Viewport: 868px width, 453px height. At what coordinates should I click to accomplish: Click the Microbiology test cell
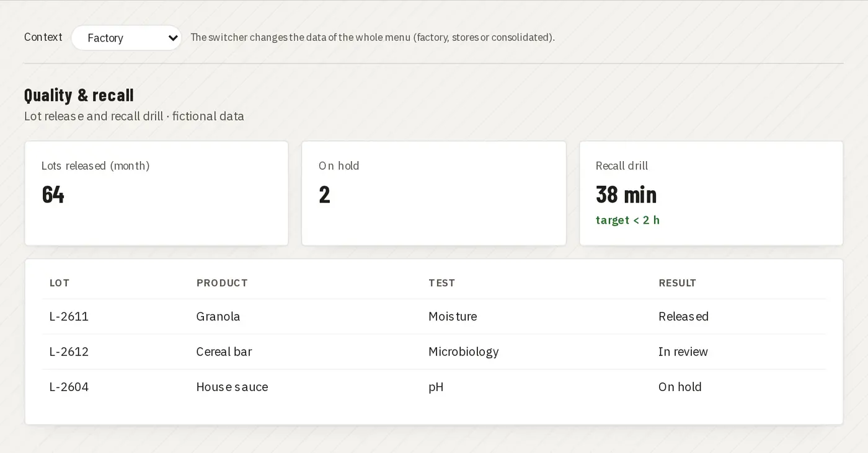pos(463,352)
